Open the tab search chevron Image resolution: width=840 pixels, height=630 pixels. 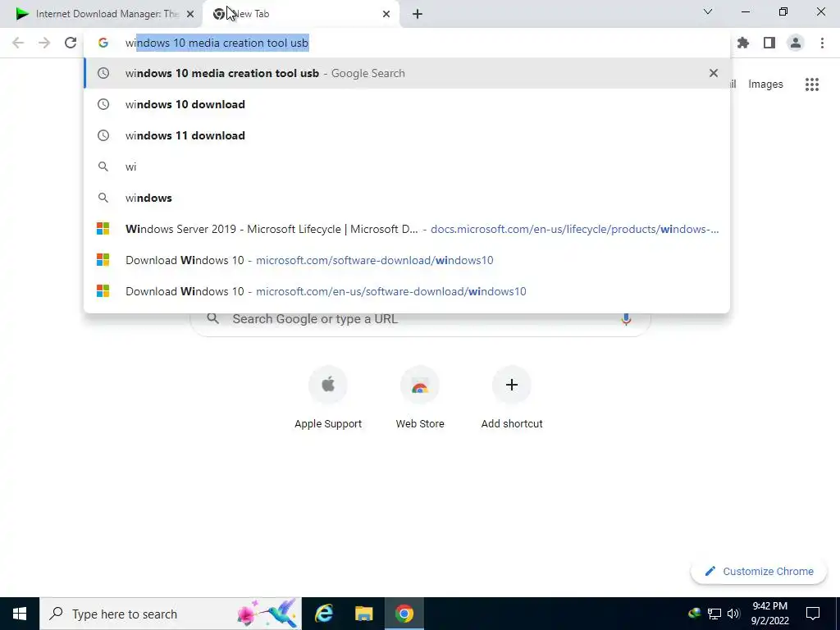708,11
